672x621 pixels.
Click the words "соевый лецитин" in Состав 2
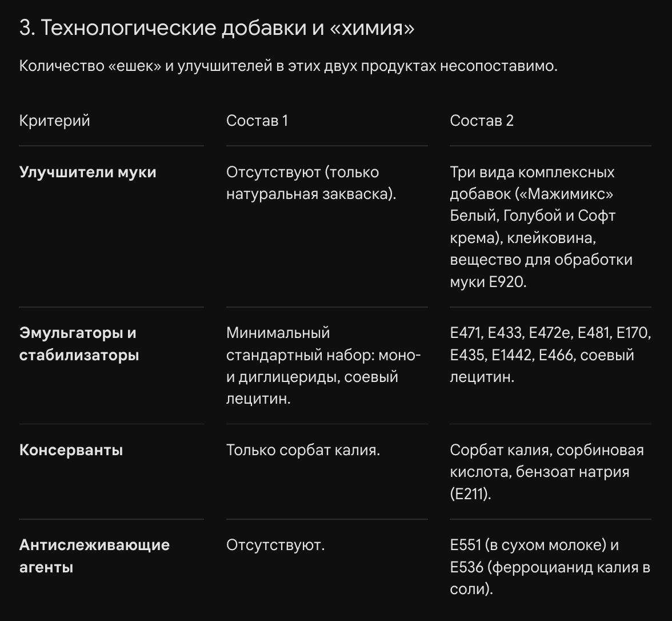pyautogui.click(x=542, y=366)
